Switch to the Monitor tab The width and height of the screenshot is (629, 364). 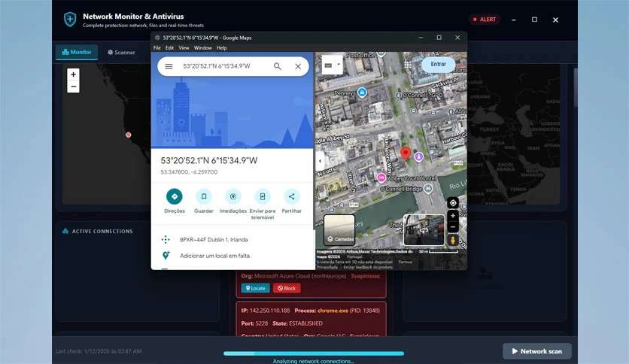point(77,52)
